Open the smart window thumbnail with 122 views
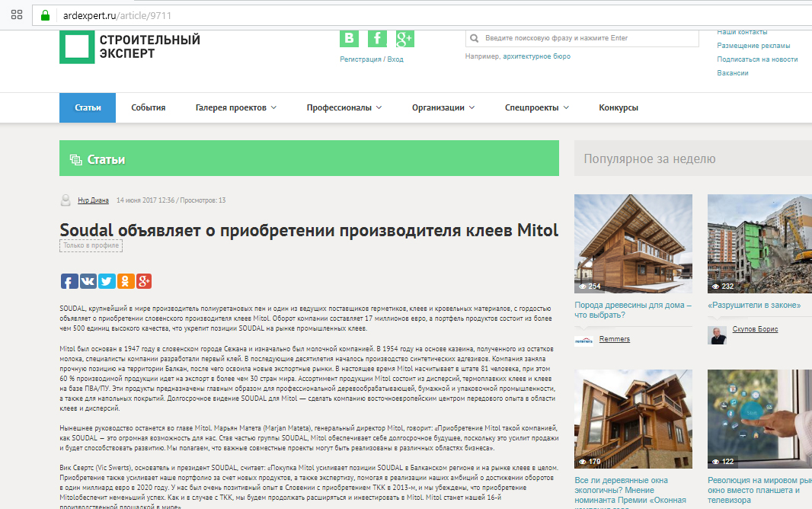This screenshot has width=812, height=509. (759, 419)
